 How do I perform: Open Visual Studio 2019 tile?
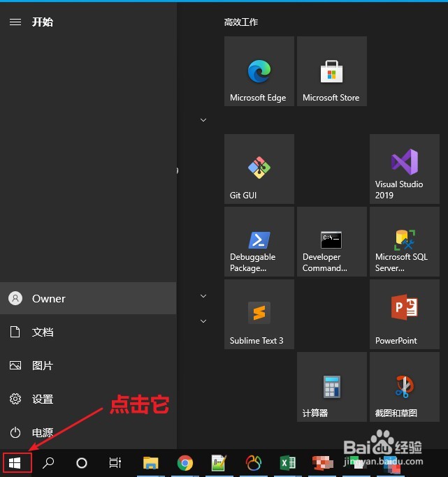coord(405,169)
